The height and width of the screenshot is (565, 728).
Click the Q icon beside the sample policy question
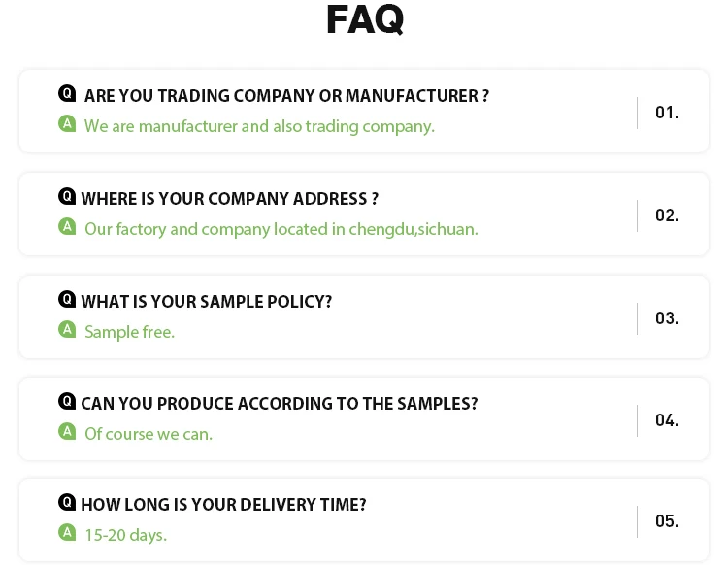click(67, 299)
